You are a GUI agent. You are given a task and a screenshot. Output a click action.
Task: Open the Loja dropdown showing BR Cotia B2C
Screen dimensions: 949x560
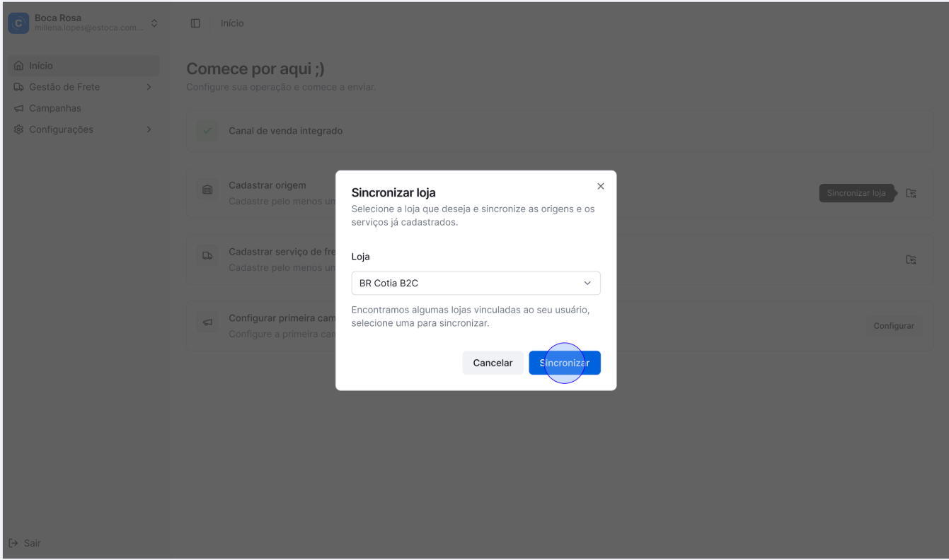(x=476, y=283)
